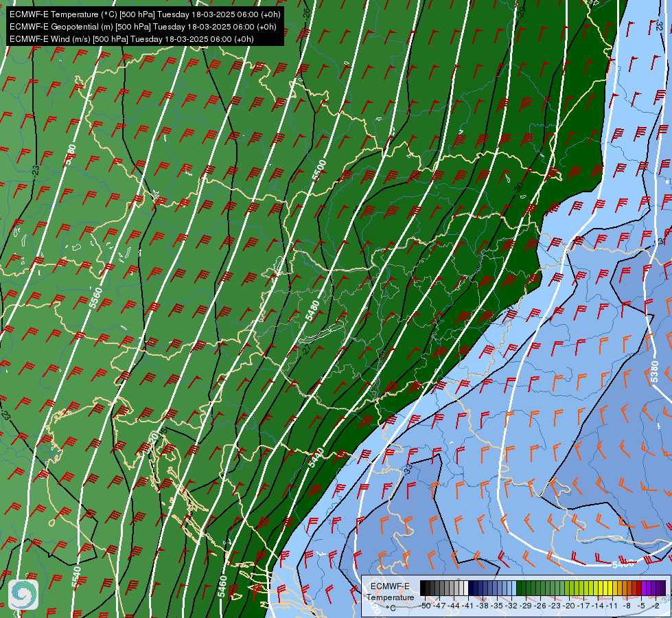Image resolution: width=672 pixels, height=618 pixels.
Task: Pick the light blue swatch above -32
Action: click(513, 588)
